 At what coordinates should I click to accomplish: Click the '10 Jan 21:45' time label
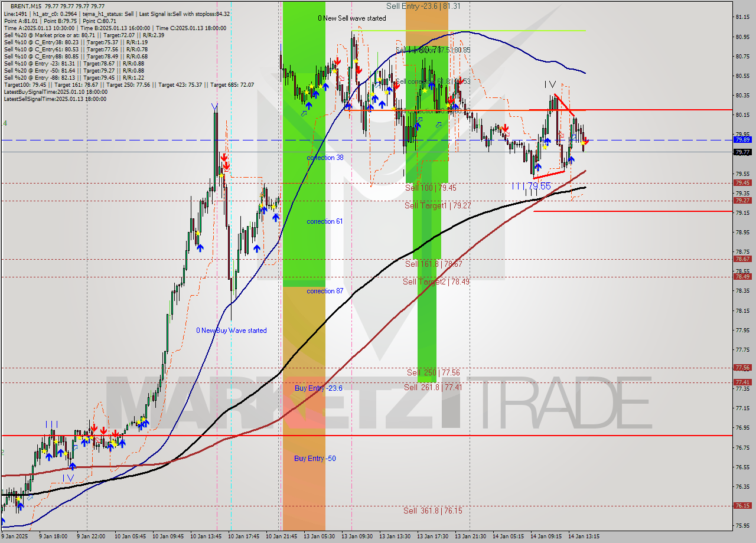(x=281, y=537)
